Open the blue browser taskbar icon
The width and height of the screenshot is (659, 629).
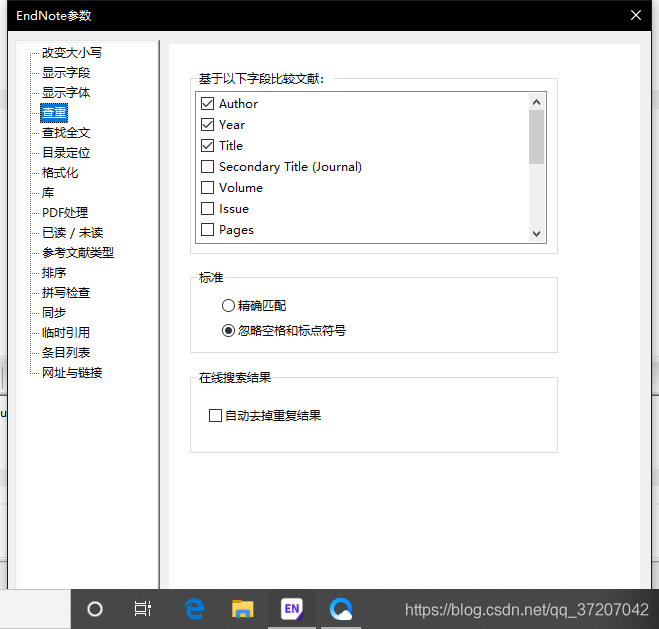click(341, 609)
